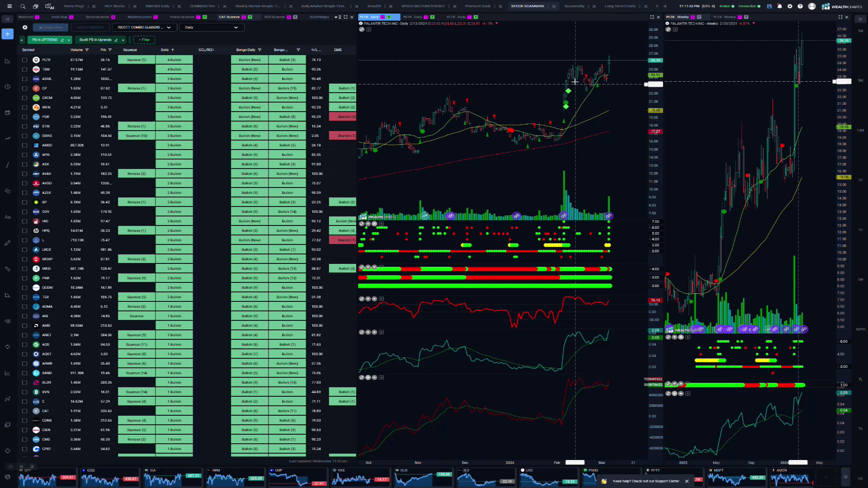Edit the PB in UPTREND filter pencil
The height and width of the screenshot is (488, 868).
click(x=62, y=40)
